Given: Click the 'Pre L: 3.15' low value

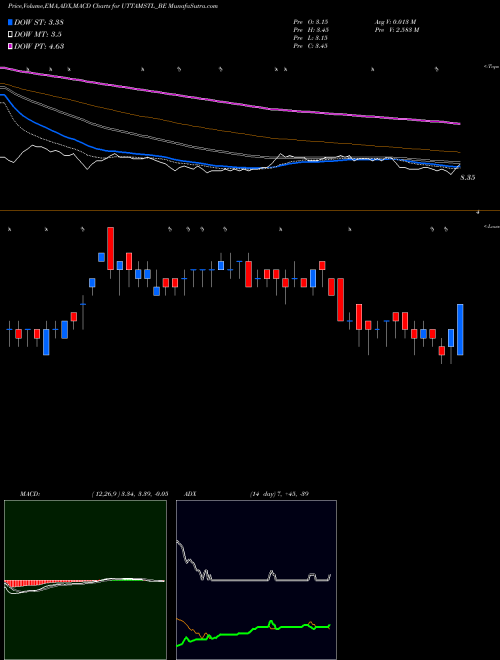Looking at the screenshot, I should (x=311, y=38).
